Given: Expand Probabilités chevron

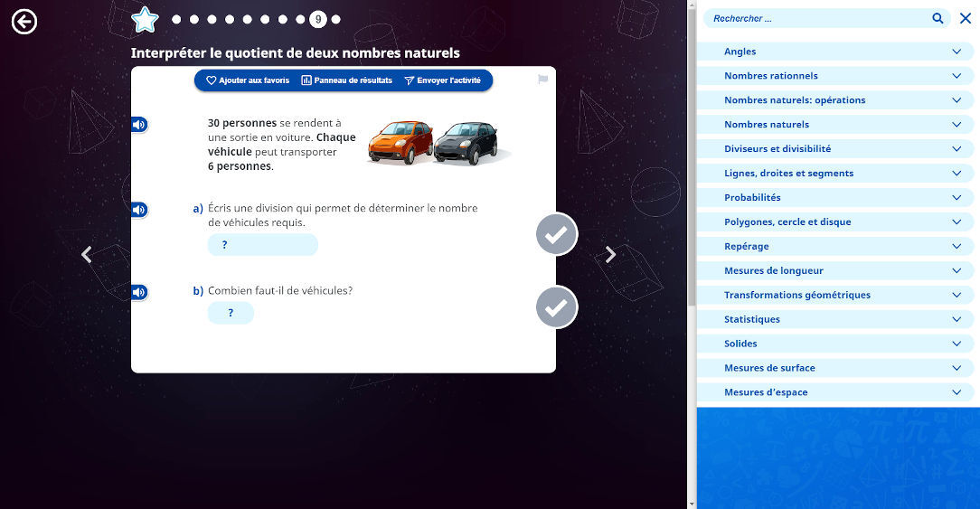Looking at the screenshot, I should coord(956,198).
